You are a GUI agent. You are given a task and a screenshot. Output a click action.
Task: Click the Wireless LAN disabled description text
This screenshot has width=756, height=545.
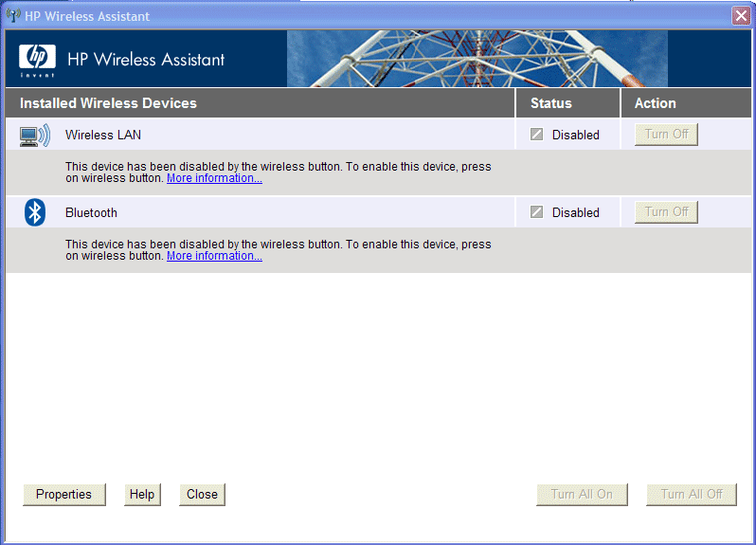pyautogui.click(x=279, y=173)
